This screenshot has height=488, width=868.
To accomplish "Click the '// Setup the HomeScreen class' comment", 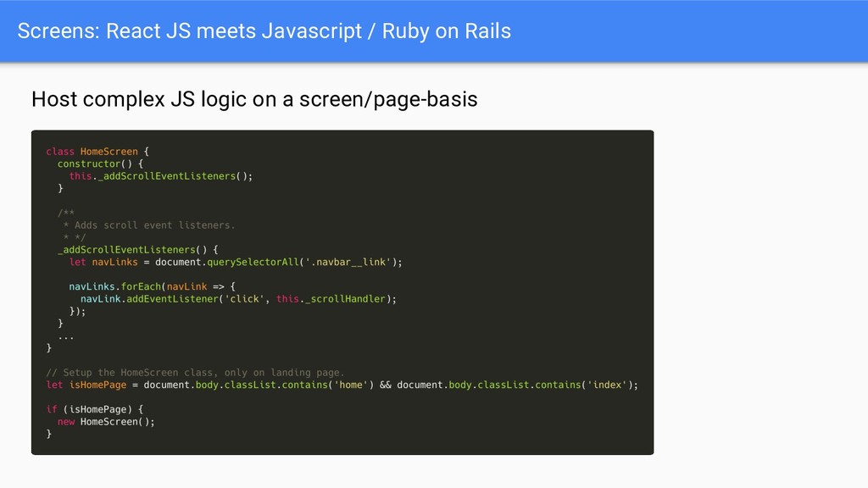I will coord(195,373).
